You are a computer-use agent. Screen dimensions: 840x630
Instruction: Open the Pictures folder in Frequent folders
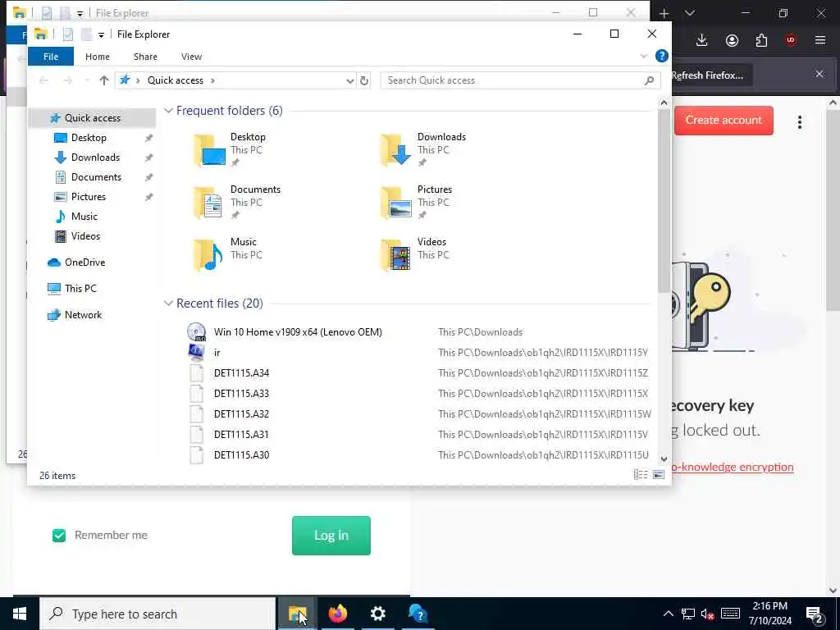pyautogui.click(x=416, y=202)
